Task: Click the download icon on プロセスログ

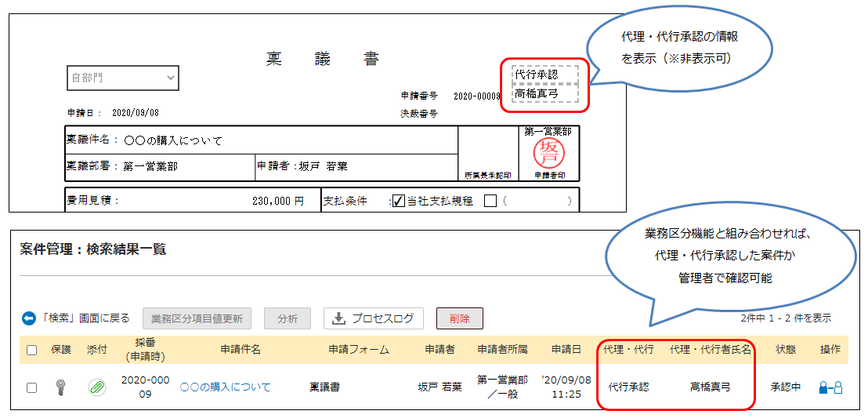Action: (339, 318)
